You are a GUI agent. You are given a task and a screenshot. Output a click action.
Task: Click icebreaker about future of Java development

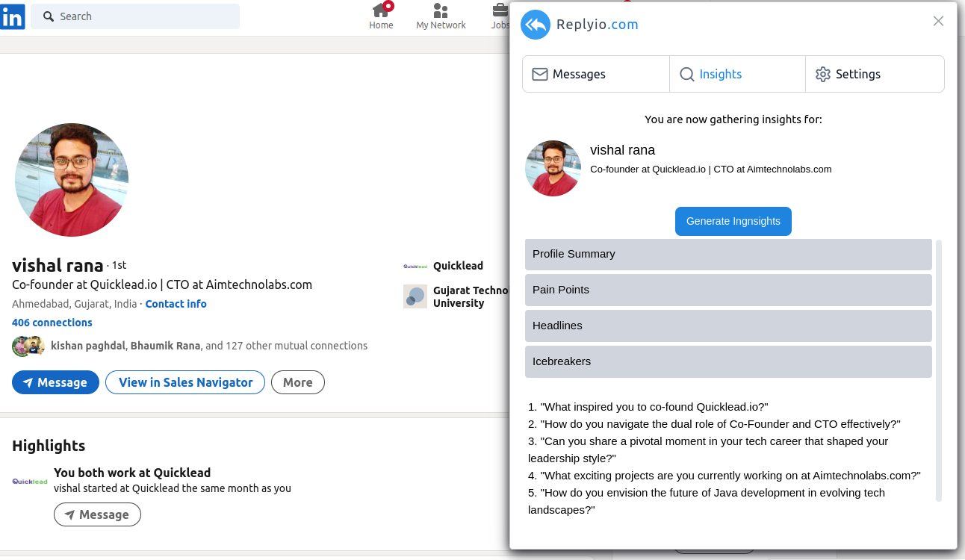pos(707,501)
